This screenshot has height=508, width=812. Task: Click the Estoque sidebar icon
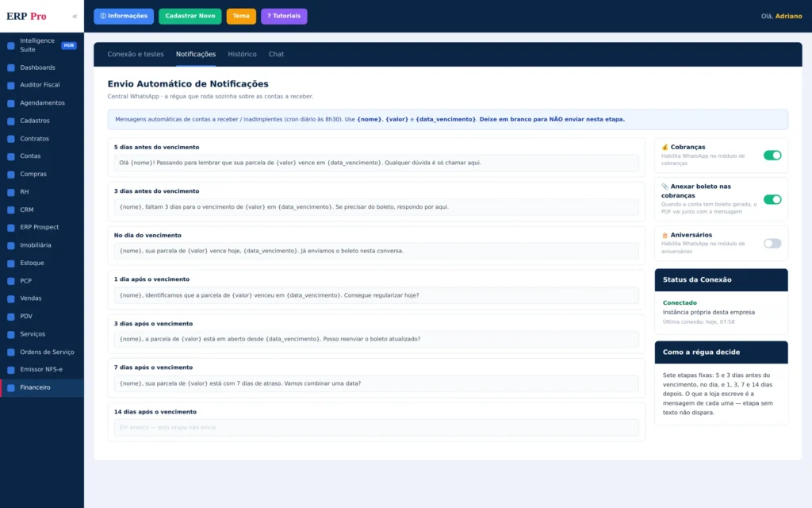point(11,264)
